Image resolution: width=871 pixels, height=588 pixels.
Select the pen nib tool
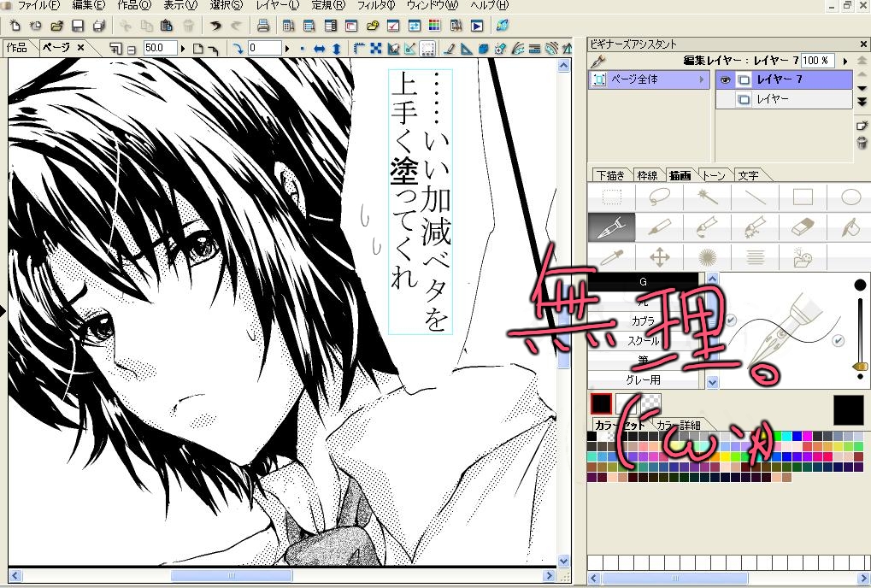(612, 227)
